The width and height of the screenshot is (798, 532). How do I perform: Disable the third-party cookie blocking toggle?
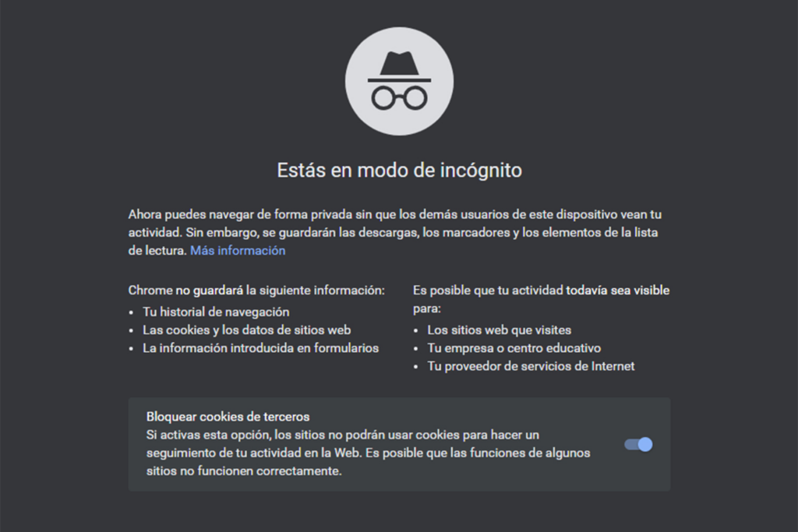click(x=638, y=445)
